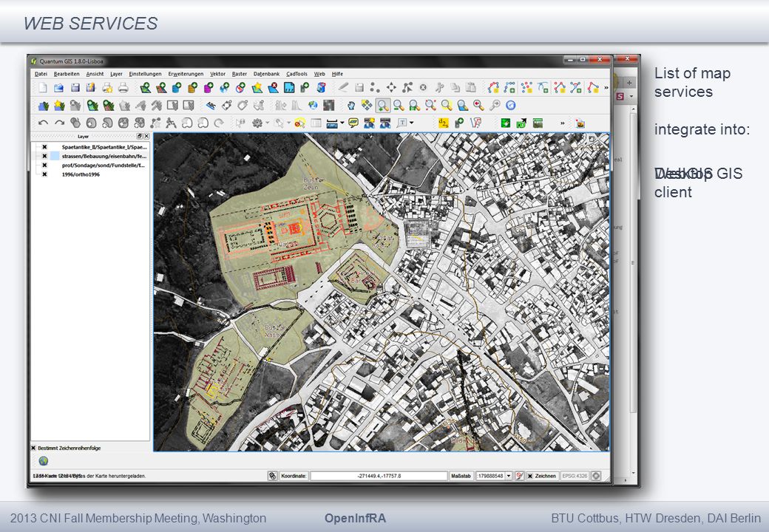Image resolution: width=769 pixels, height=532 pixels.
Task: Click the Toggle Editing pencil icon
Action: coord(343,88)
